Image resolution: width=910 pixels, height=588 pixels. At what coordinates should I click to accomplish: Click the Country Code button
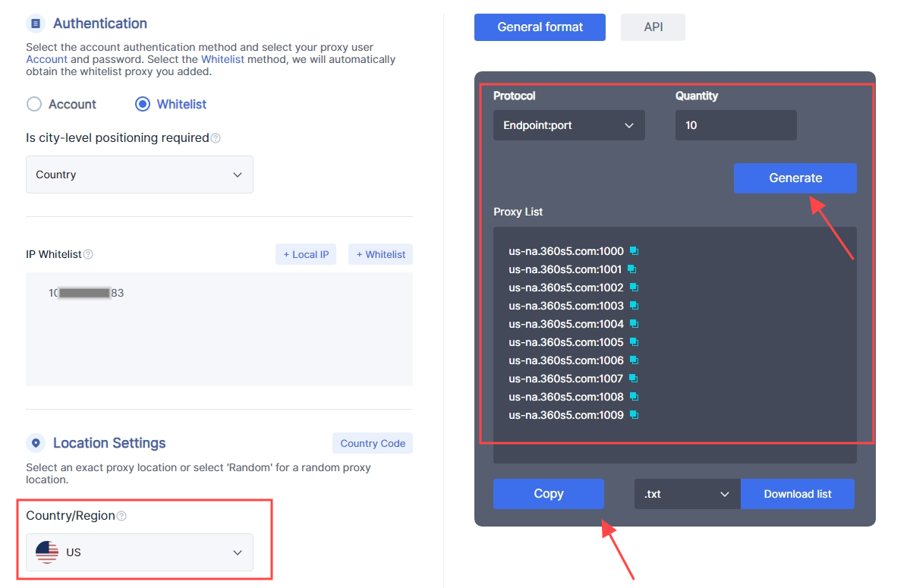coord(372,443)
